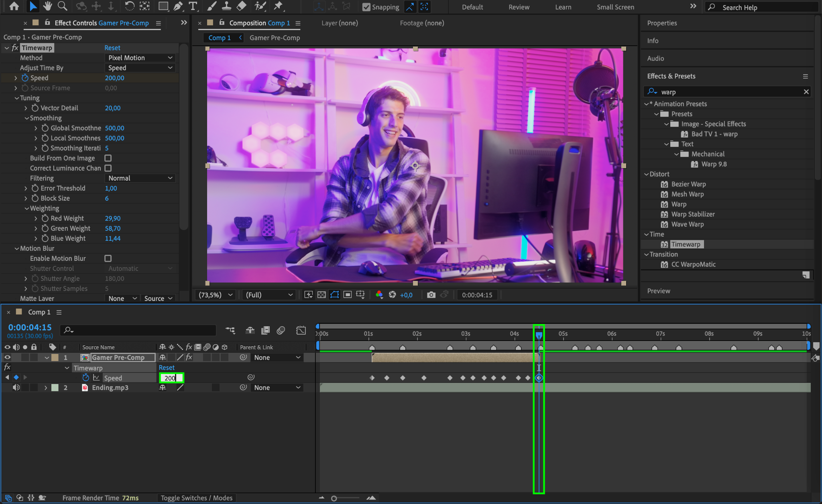
Task: Select the Puppet Pin tool
Action: coord(278,6)
